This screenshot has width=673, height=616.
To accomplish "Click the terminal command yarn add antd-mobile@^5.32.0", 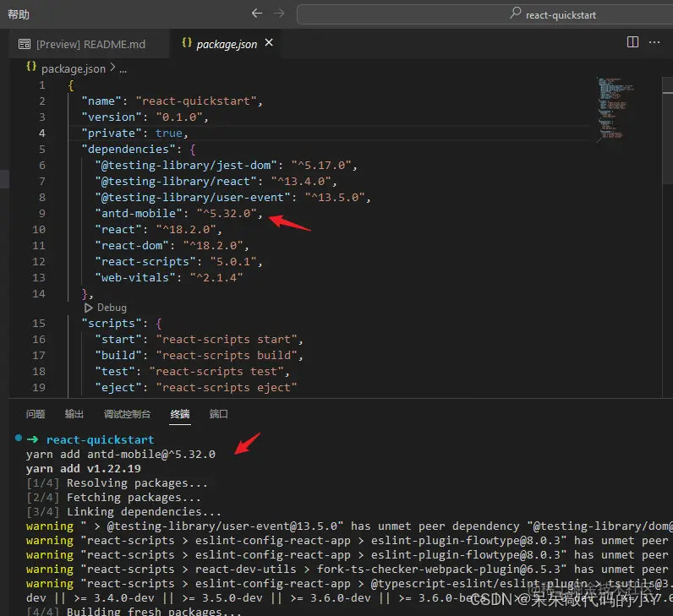I will tap(121, 455).
